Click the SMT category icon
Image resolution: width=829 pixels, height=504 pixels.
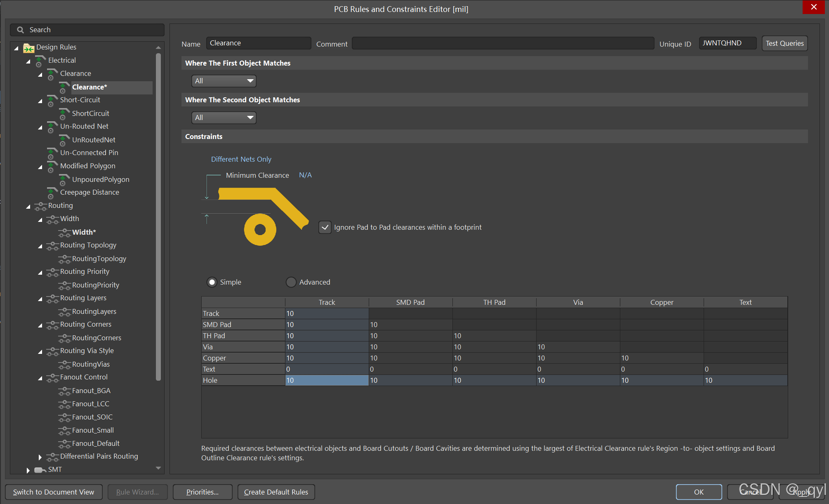tap(40, 470)
